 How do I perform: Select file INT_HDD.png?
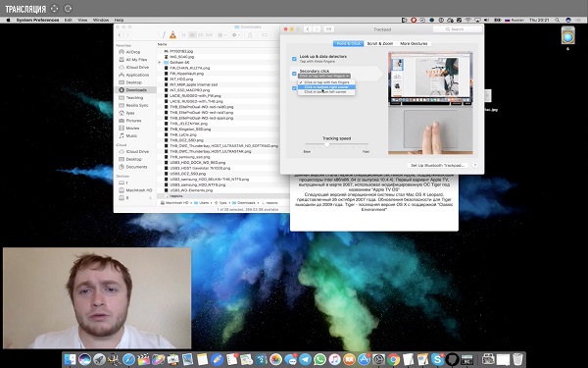click(181, 79)
